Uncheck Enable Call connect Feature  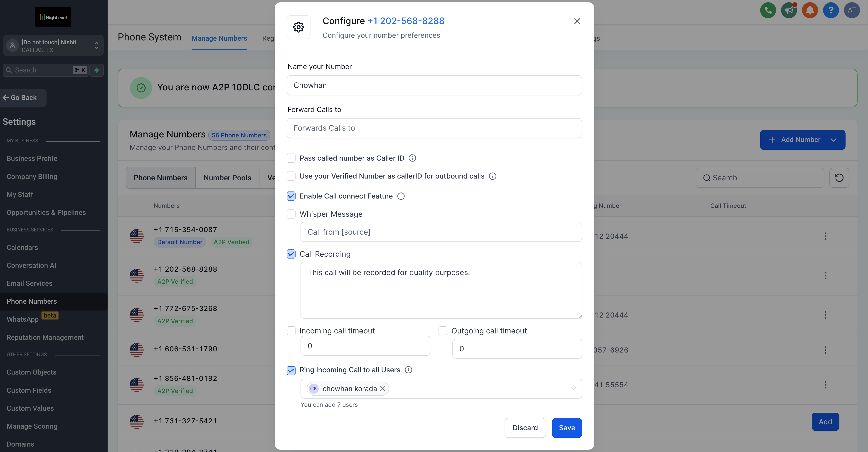click(x=291, y=196)
